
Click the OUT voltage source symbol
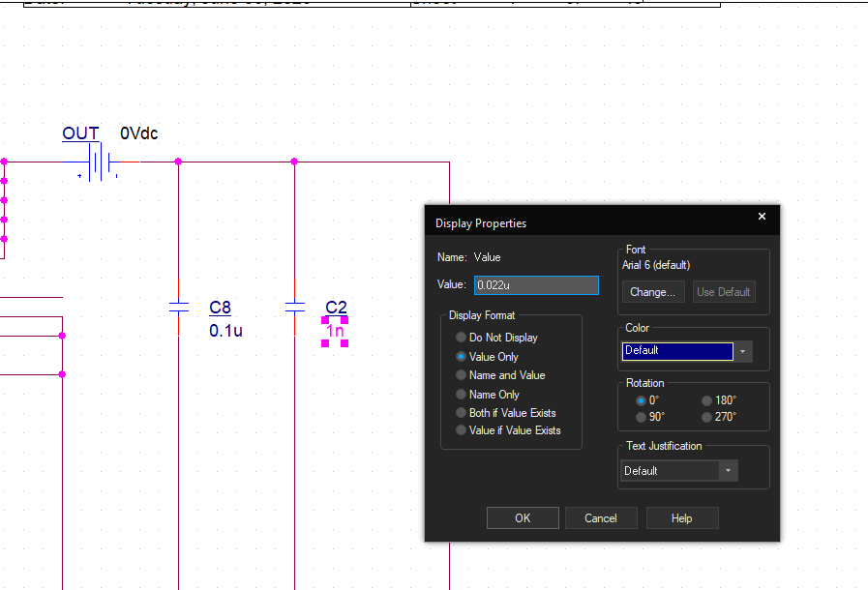tap(97, 162)
